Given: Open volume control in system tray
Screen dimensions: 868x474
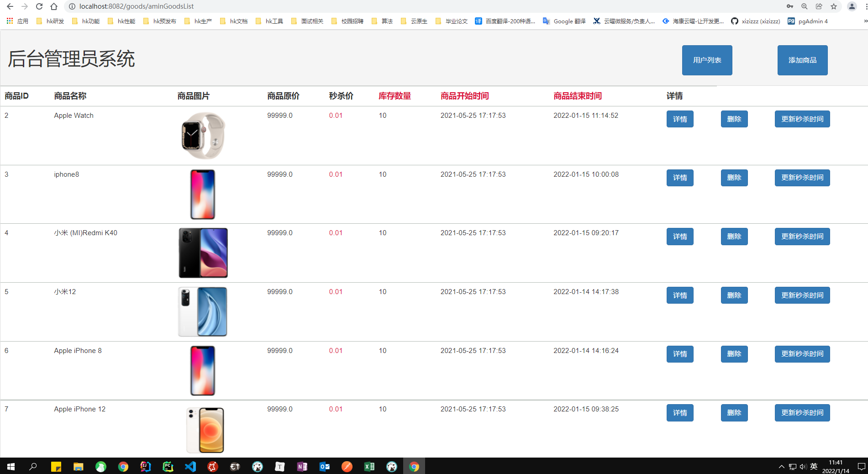Looking at the screenshot, I should (803, 466).
